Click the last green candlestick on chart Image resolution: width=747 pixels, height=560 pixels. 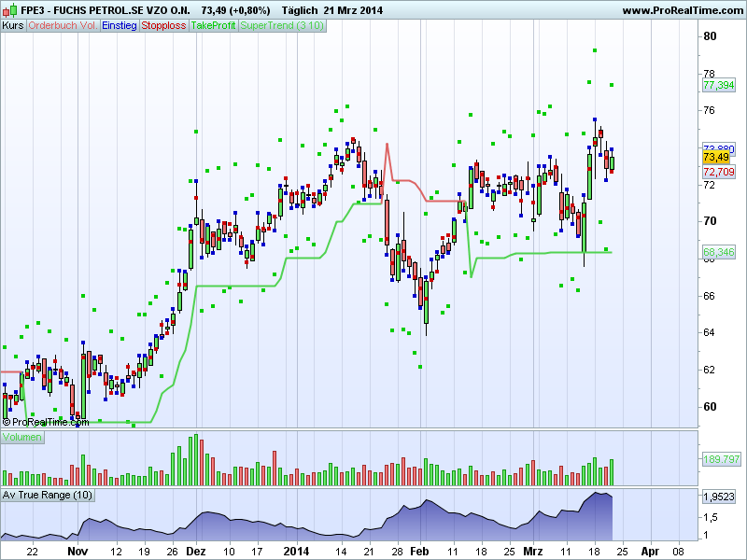(612, 163)
